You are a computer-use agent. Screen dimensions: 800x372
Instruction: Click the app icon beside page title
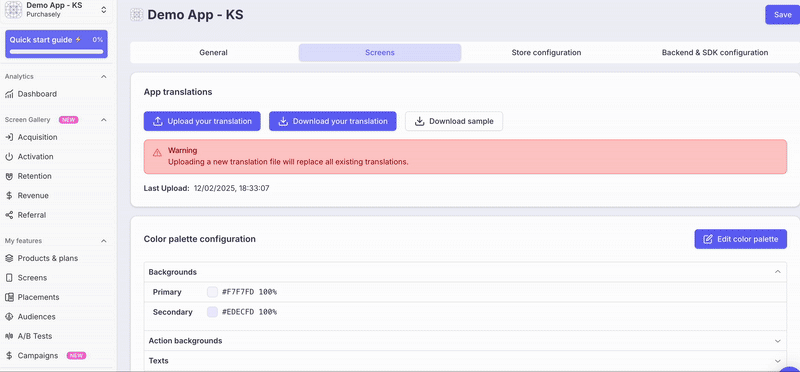[136, 15]
